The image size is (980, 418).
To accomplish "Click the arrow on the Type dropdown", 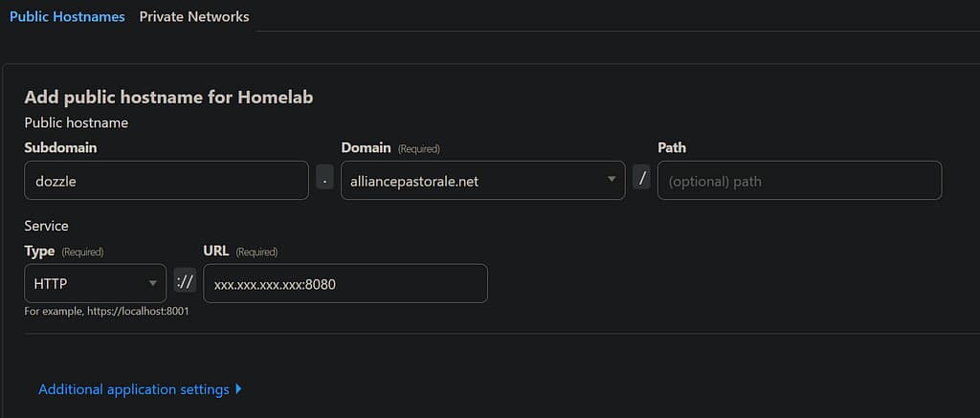I will [152, 283].
